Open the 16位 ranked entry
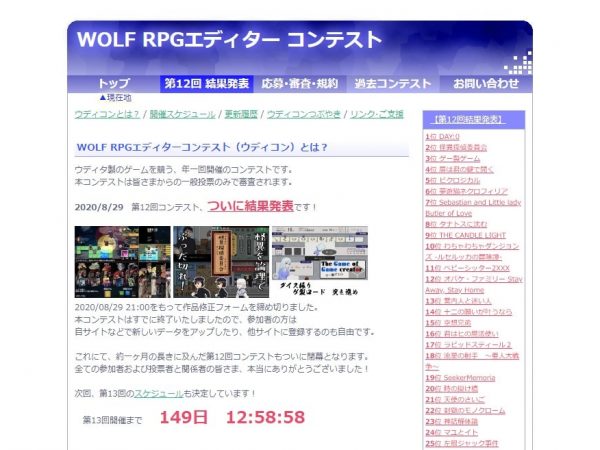Viewport: 600px width, 450px height. point(462,334)
